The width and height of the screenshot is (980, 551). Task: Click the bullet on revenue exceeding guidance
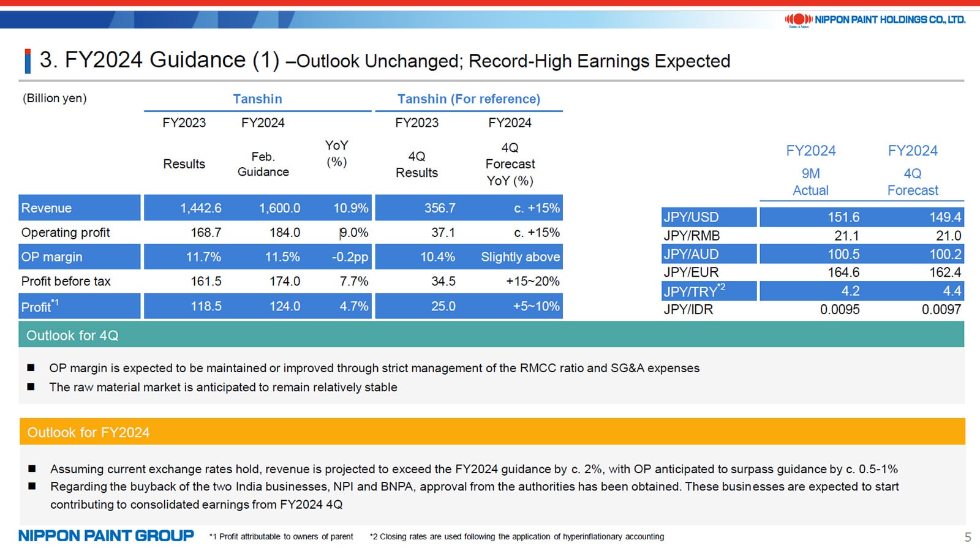click(x=473, y=469)
